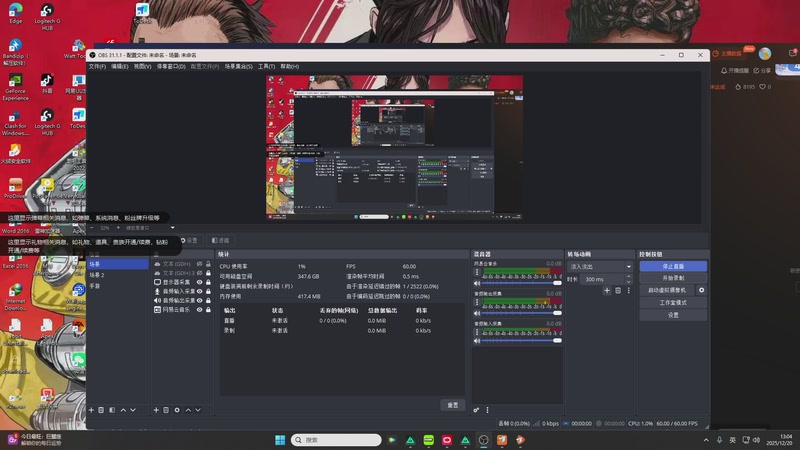The width and height of the screenshot is (800, 450).
Task: Select 场景 2 in scenes list
Action: click(118, 275)
